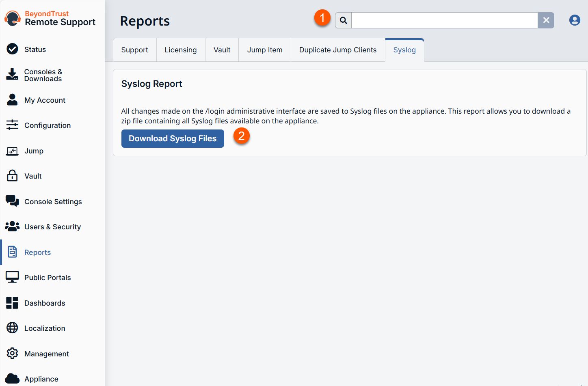588x386 pixels.
Task: Click the Appliance cloud icon
Action: coord(12,379)
